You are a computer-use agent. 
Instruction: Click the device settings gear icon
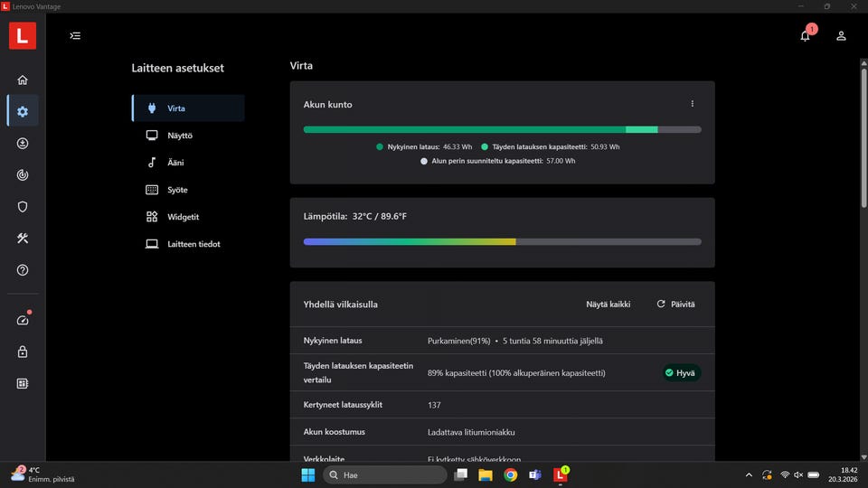[23, 111]
